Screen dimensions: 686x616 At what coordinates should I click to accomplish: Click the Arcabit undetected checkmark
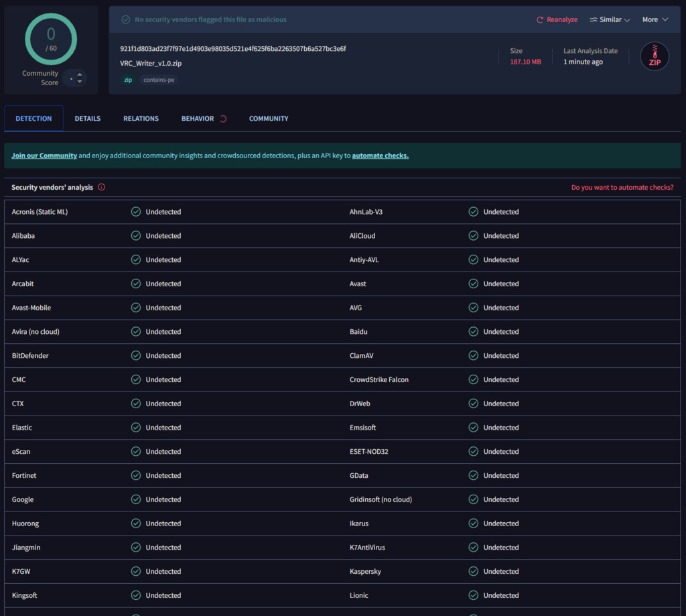(136, 284)
